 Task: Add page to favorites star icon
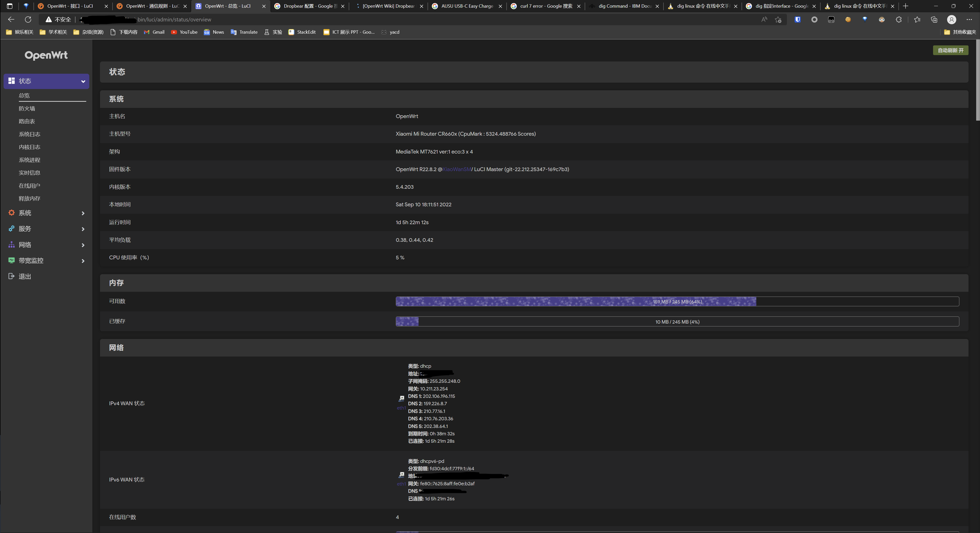pyautogui.click(x=778, y=19)
